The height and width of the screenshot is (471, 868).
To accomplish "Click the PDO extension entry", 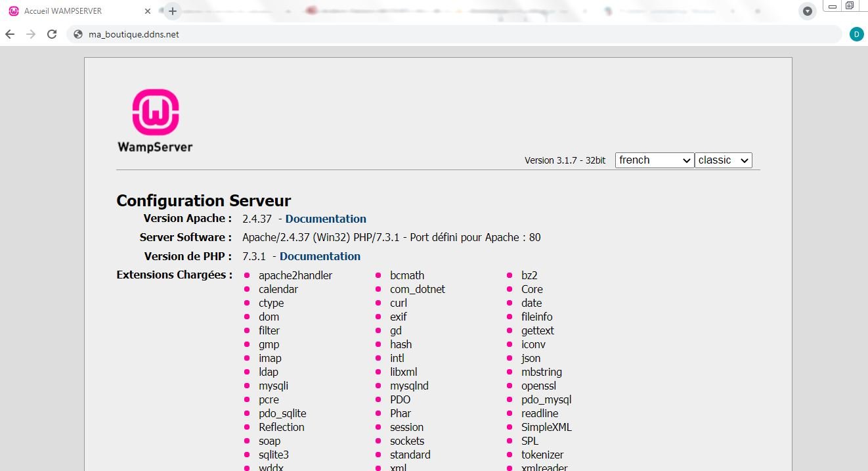I will point(401,399).
